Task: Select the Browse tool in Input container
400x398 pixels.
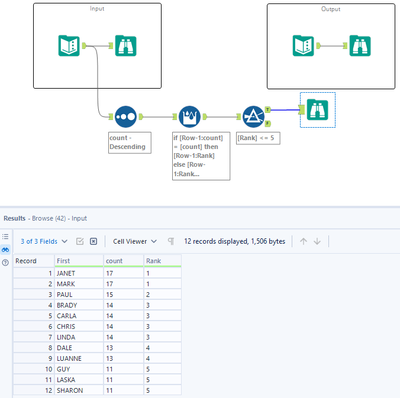Action: coord(126,46)
